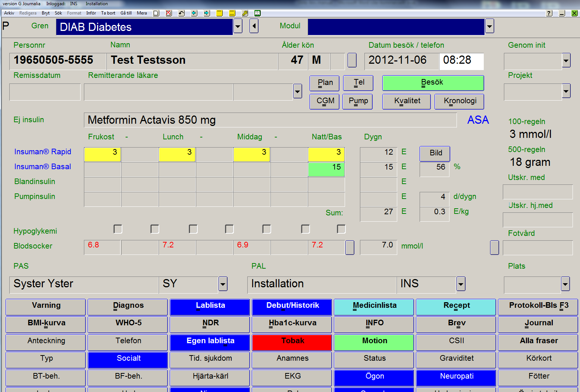Tick Hypoglykemi checkbox between Lunch and Middag

pyautogui.click(x=229, y=229)
